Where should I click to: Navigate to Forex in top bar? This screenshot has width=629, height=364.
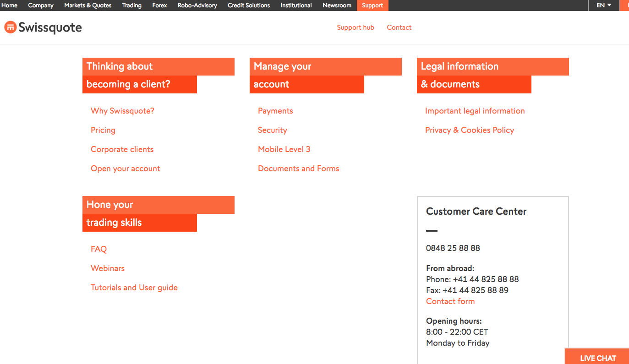tap(159, 5)
